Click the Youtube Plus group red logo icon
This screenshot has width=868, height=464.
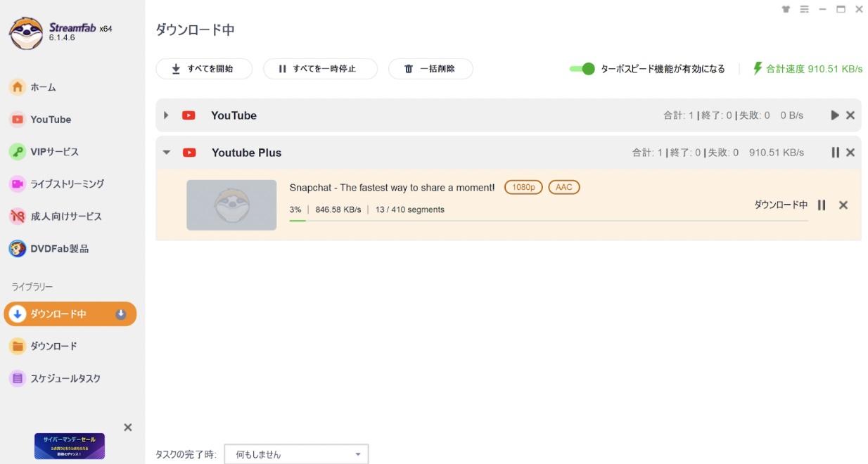(x=189, y=153)
